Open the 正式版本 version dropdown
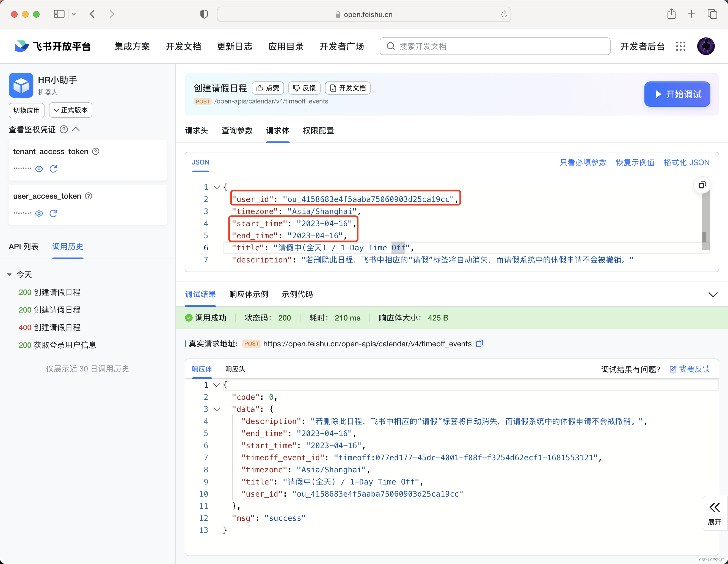The height and width of the screenshot is (564, 728). pos(71,110)
